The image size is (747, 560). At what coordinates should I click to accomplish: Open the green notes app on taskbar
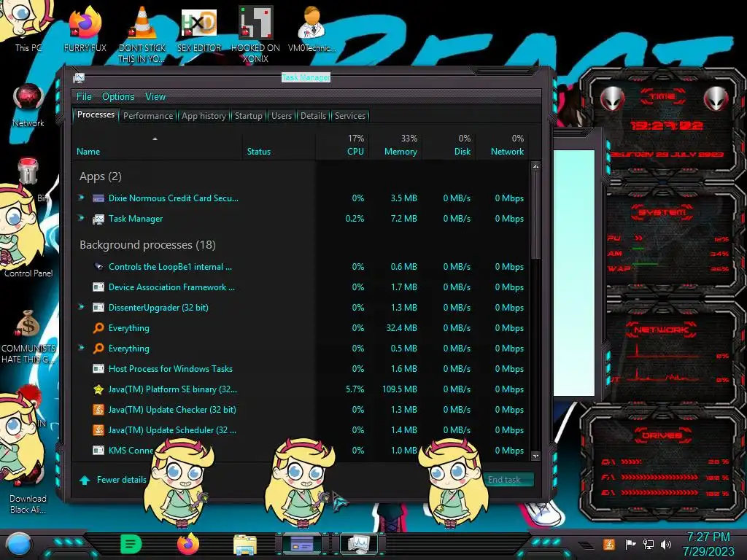(x=131, y=544)
